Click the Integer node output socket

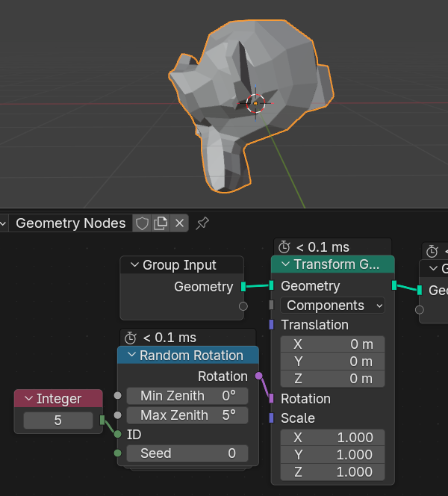(x=102, y=421)
